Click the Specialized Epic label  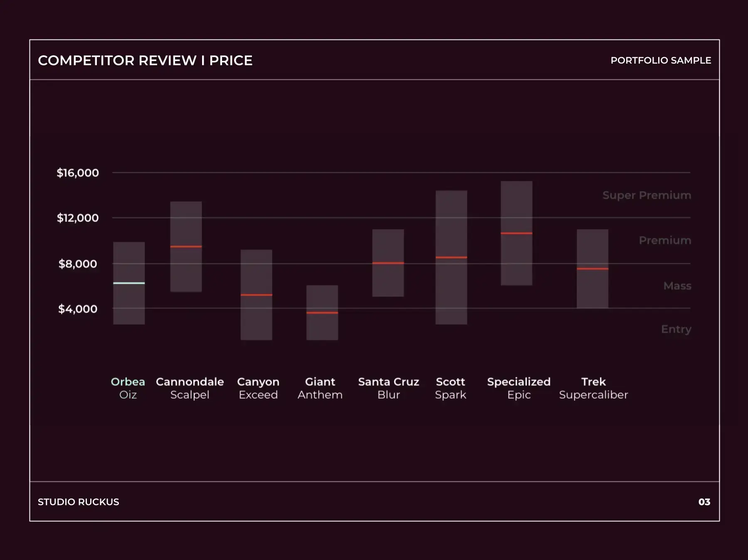(518, 388)
